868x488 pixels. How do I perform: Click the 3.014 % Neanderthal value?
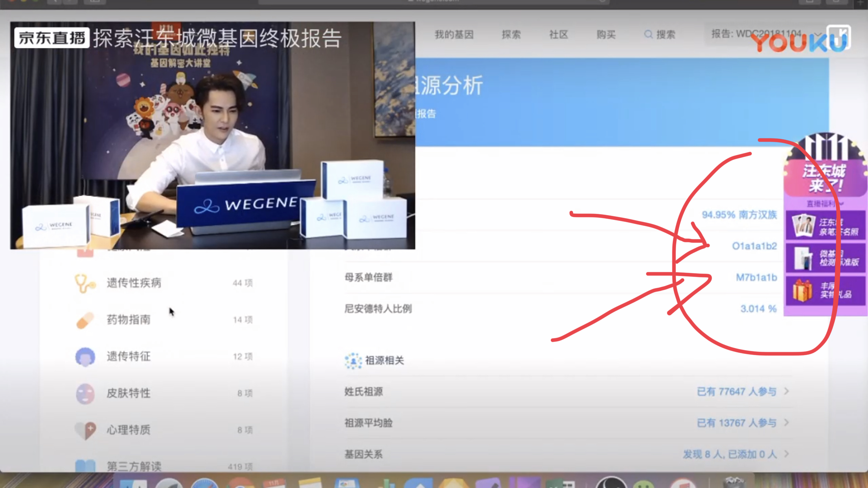(x=758, y=309)
